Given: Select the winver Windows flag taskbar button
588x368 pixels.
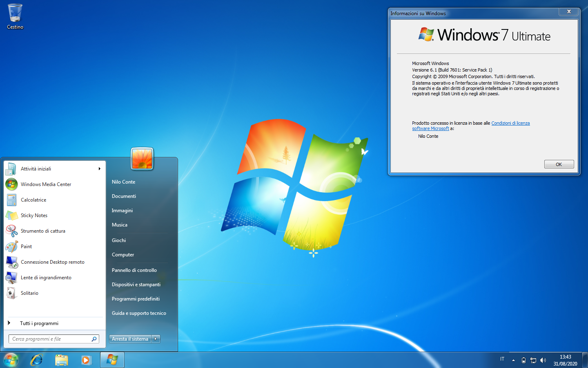Looking at the screenshot, I should pyautogui.click(x=112, y=360).
